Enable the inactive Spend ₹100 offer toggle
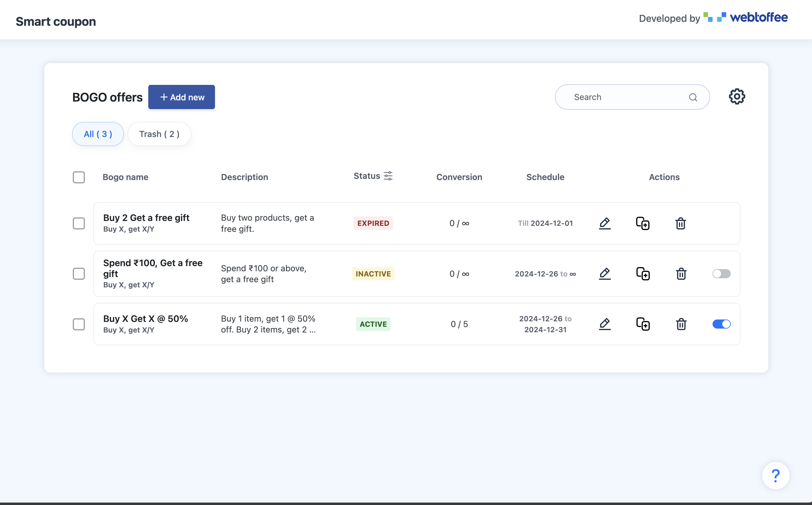 [721, 274]
